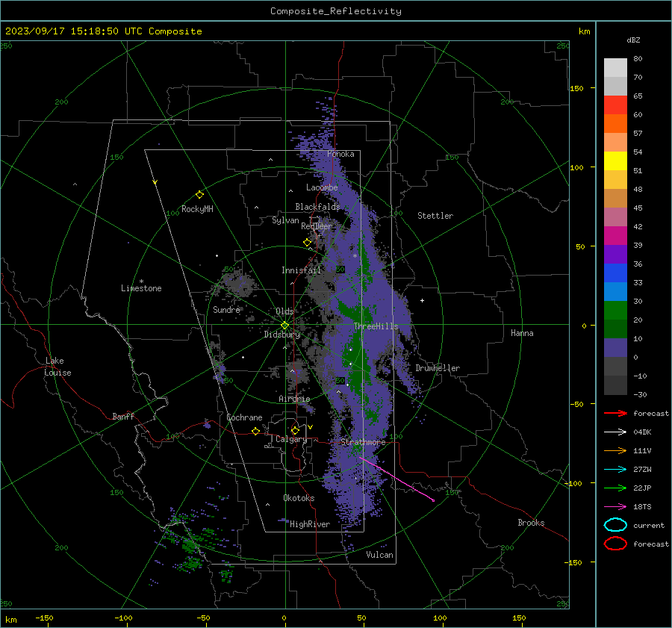Click the Lacombe city label
The height and width of the screenshot is (628, 672).
(322, 187)
